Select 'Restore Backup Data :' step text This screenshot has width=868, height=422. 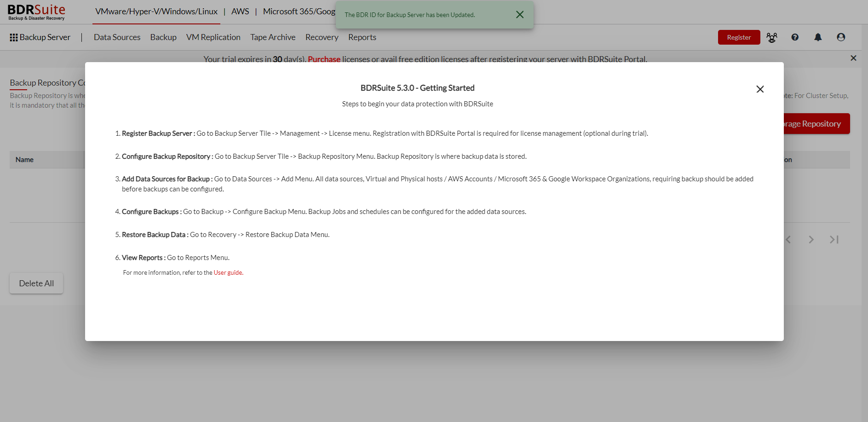[x=155, y=235]
